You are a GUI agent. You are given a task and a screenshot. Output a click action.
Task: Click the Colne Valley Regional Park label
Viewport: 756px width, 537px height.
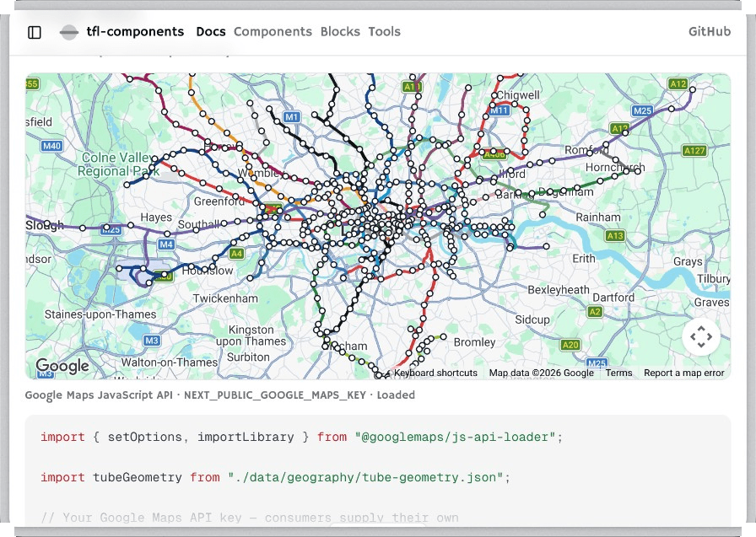[x=117, y=164]
